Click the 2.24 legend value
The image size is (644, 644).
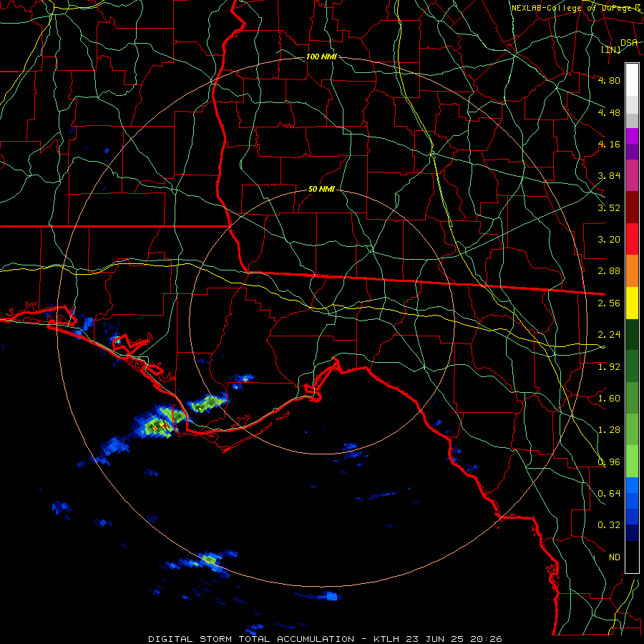coord(609,335)
